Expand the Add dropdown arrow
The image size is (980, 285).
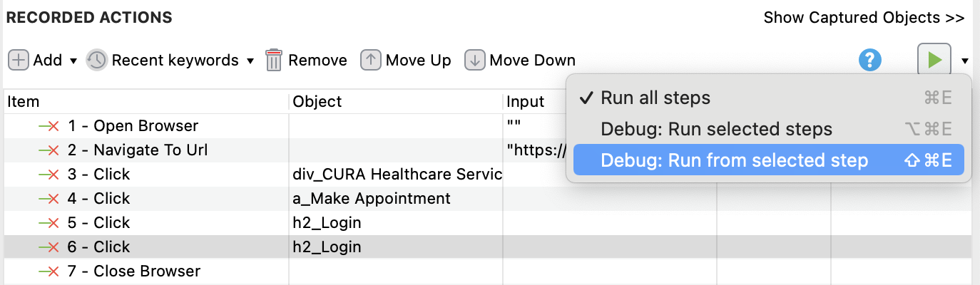(73, 61)
